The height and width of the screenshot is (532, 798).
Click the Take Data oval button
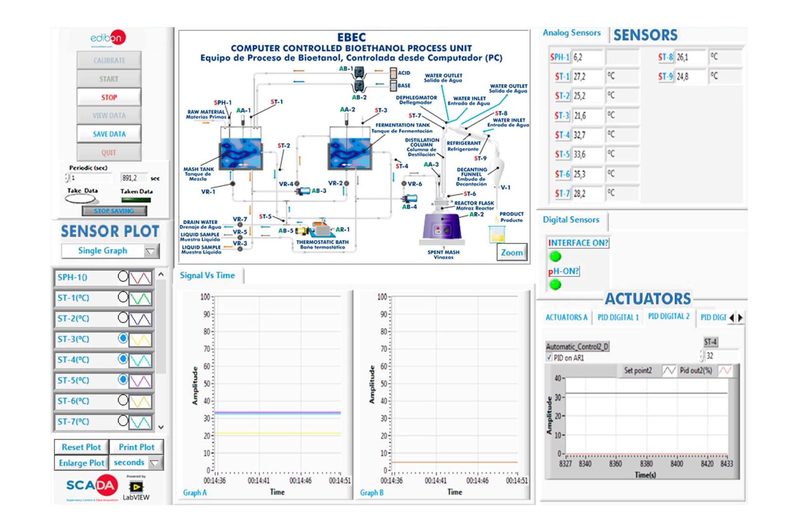click(x=80, y=199)
